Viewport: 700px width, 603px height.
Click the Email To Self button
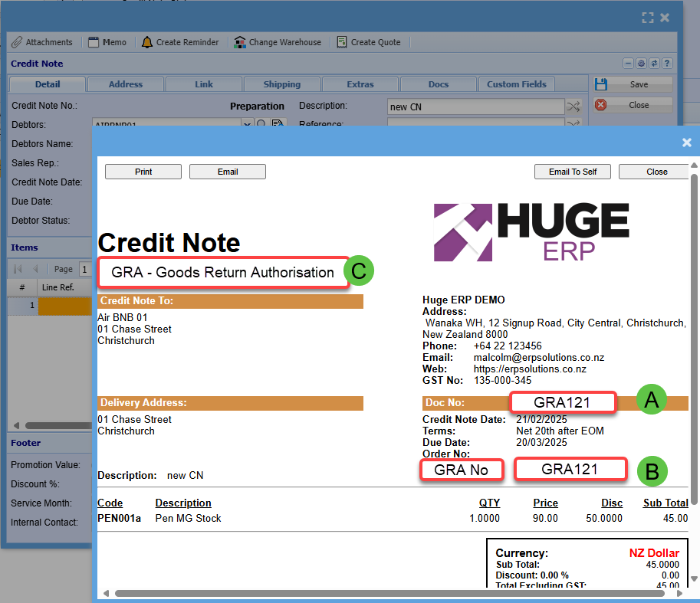573,172
